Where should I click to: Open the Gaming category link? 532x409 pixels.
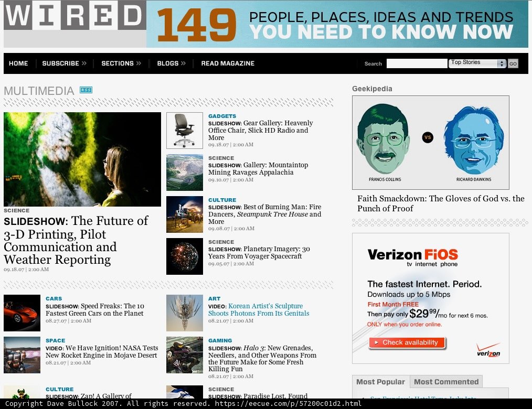220,340
